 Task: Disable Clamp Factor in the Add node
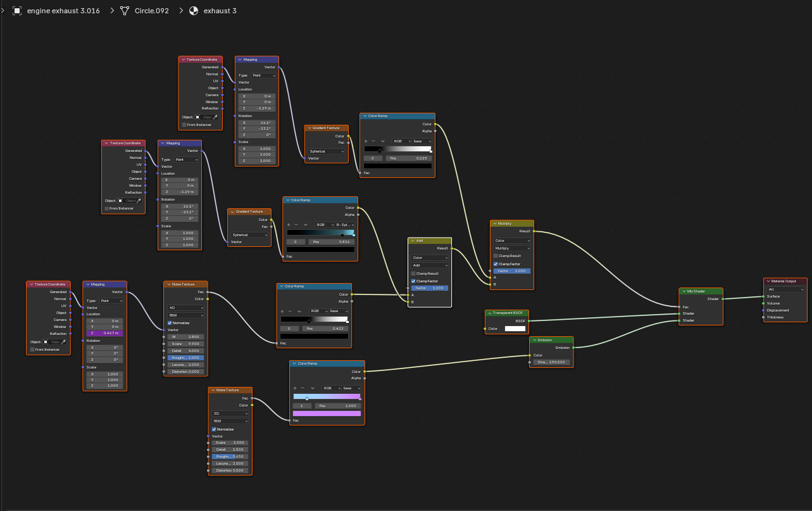[x=414, y=281]
